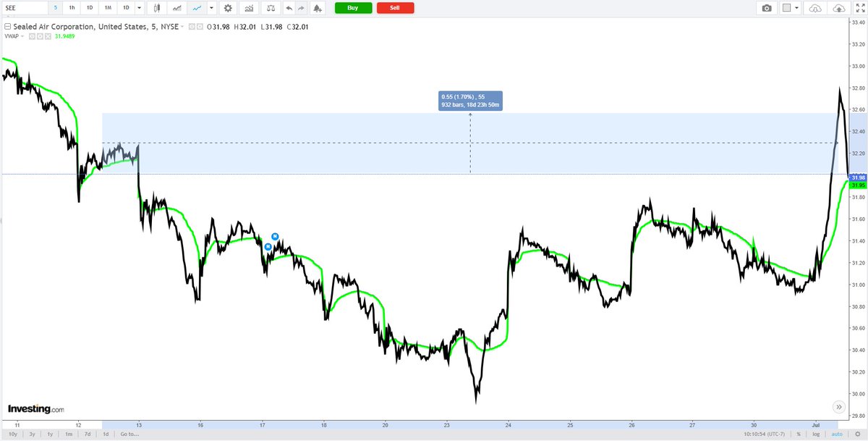Select 1h interval
The width and height of the screenshot is (868, 441).
point(72,8)
